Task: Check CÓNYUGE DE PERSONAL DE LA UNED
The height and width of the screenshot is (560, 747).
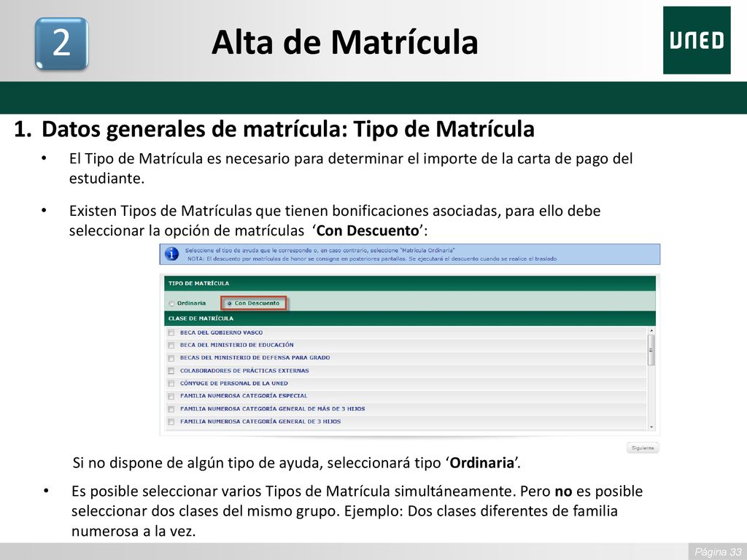Action: 171,384
